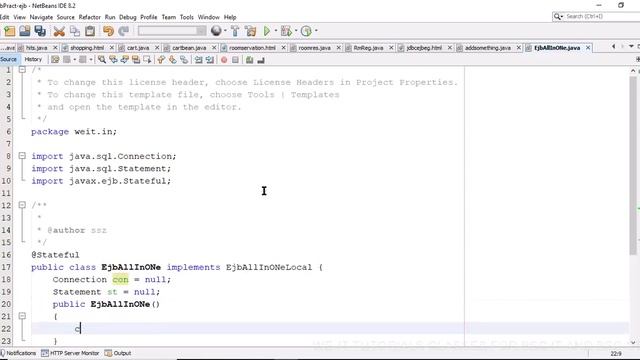Switch the editor to History view
The height and width of the screenshot is (360, 640).
pyautogui.click(x=33, y=60)
